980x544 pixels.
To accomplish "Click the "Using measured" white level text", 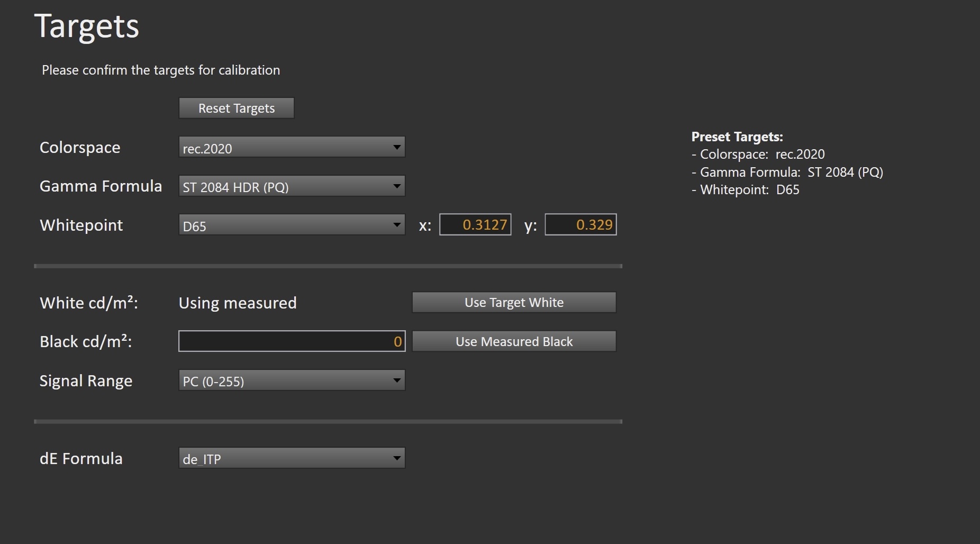I will pyautogui.click(x=238, y=303).
